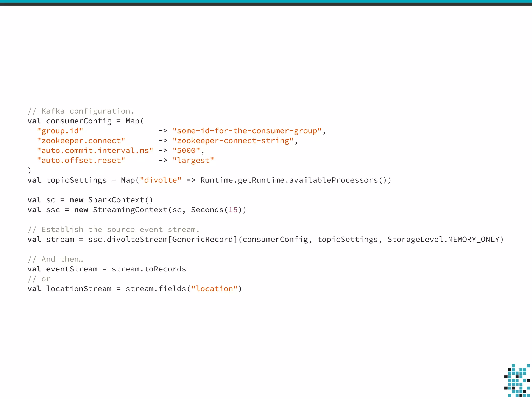Click the "zookeeper.connect" key string
Image resolution: width=532 pixels, height=399 pixels.
click(81, 141)
